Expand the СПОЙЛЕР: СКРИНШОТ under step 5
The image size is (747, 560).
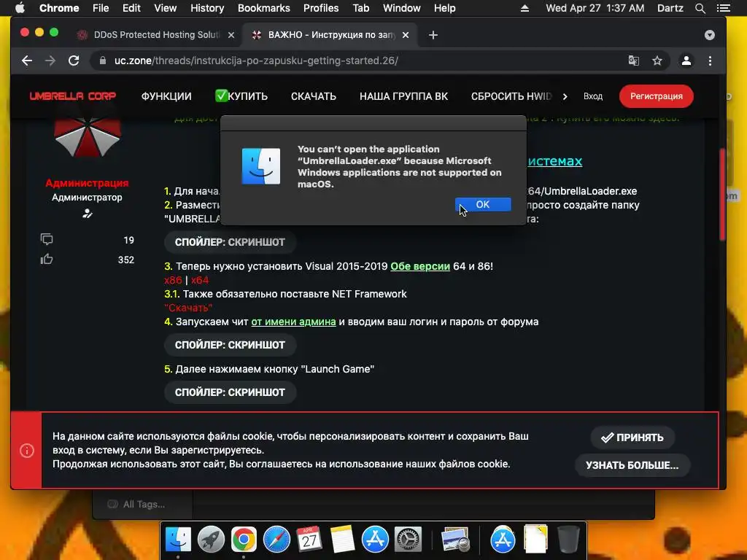tap(230, 392)
